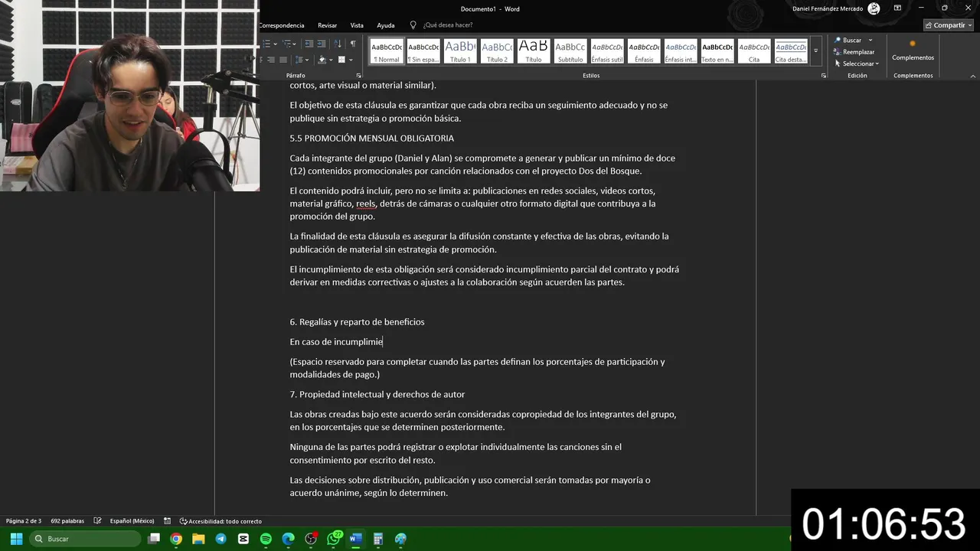Apply the Énfasis intenso style
The width and height of the screenshot is (980, 551).
681,51
